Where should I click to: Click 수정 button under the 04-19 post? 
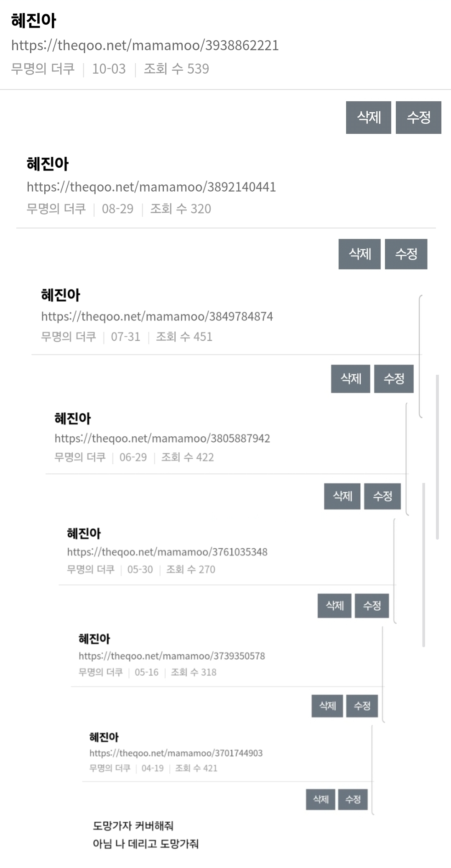[x=353, y=799]
